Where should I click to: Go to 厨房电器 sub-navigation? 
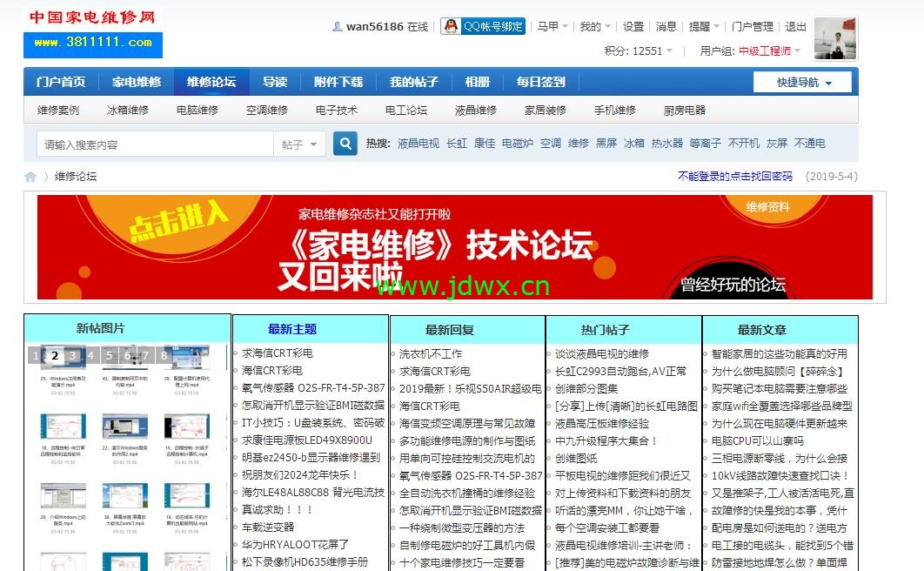pyautogui.click(x=684, y=111)
